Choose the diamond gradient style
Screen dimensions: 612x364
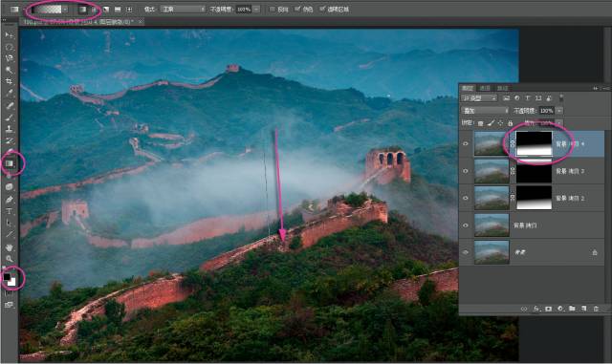129,10
